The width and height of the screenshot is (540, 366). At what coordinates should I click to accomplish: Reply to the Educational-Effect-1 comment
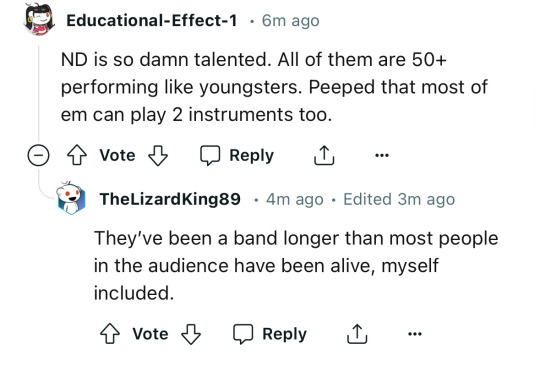coord(237,155)
